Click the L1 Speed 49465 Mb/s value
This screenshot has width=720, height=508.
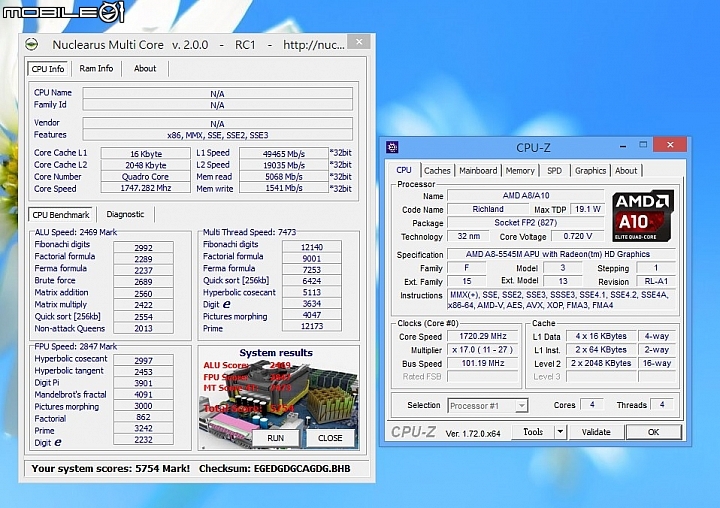283,153
